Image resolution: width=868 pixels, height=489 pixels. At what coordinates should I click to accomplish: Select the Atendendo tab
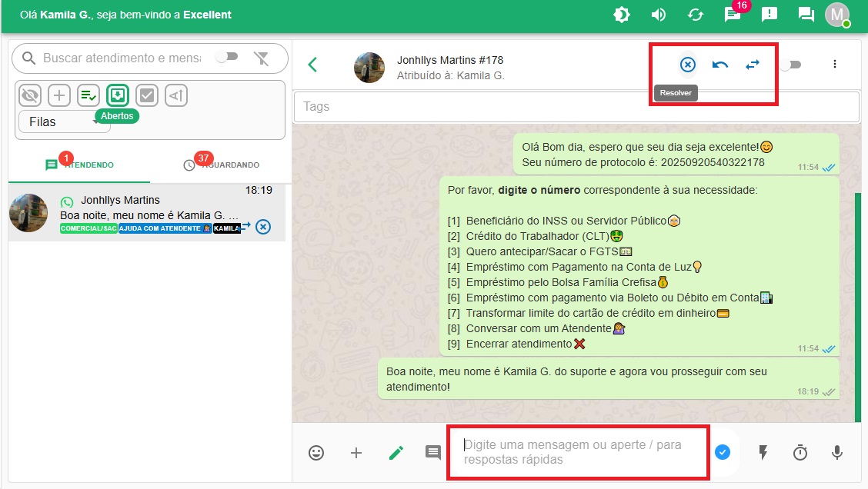pyautogui.click(x=80, y=165)
